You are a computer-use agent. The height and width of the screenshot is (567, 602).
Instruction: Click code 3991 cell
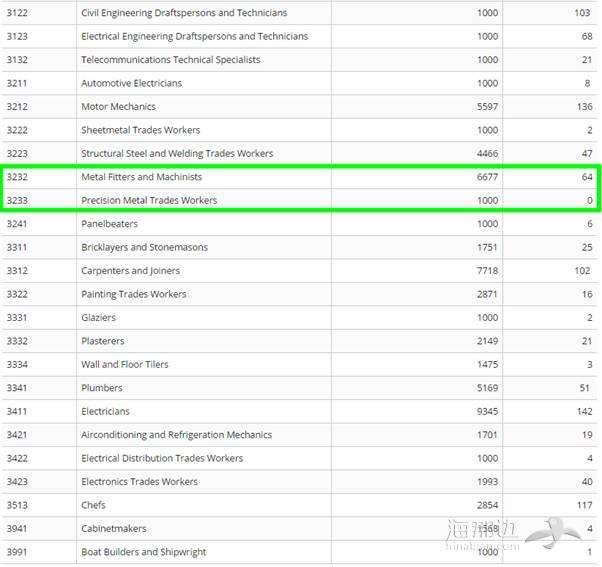pos(17,551)
